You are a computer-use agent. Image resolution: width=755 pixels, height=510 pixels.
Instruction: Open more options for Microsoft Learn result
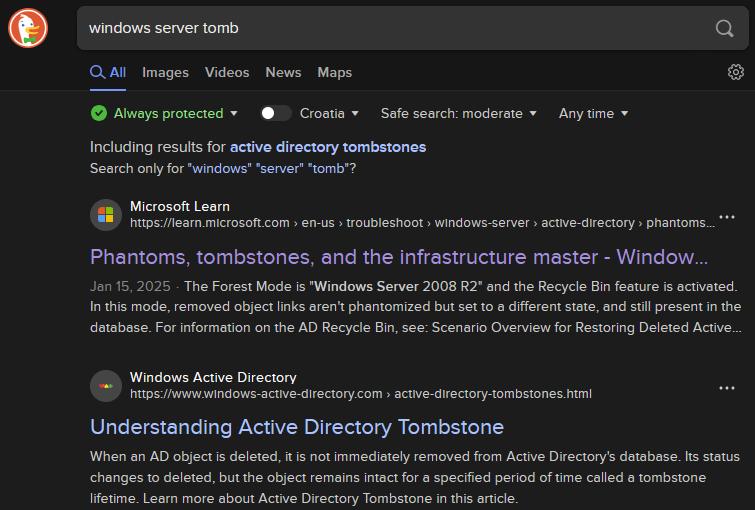click(727, 217)
